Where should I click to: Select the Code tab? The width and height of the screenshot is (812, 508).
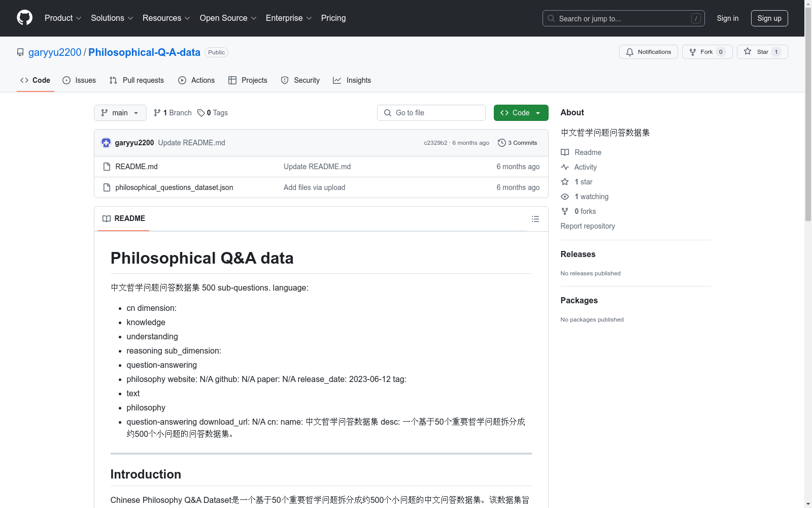(x=36, y=80)
